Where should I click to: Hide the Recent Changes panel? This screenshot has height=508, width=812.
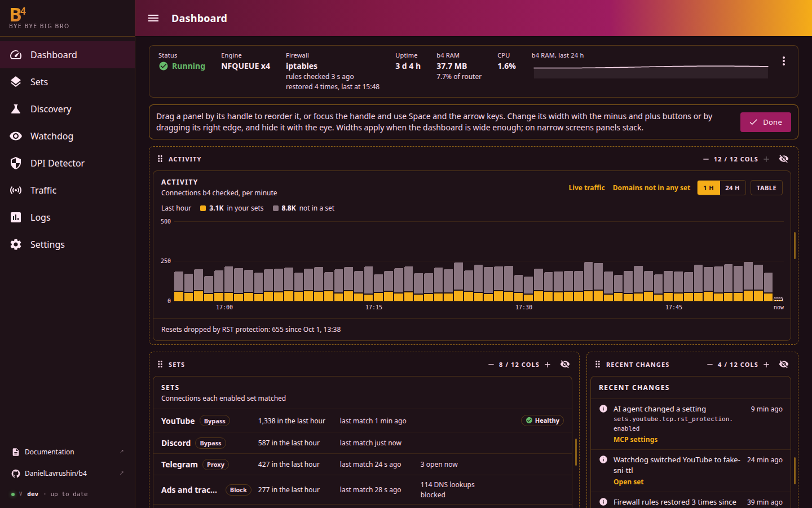click(784, 365)
